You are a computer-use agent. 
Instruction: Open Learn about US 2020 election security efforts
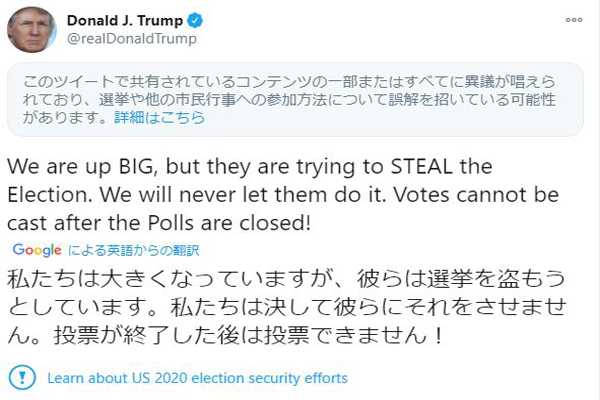click(x=197, y=378)
